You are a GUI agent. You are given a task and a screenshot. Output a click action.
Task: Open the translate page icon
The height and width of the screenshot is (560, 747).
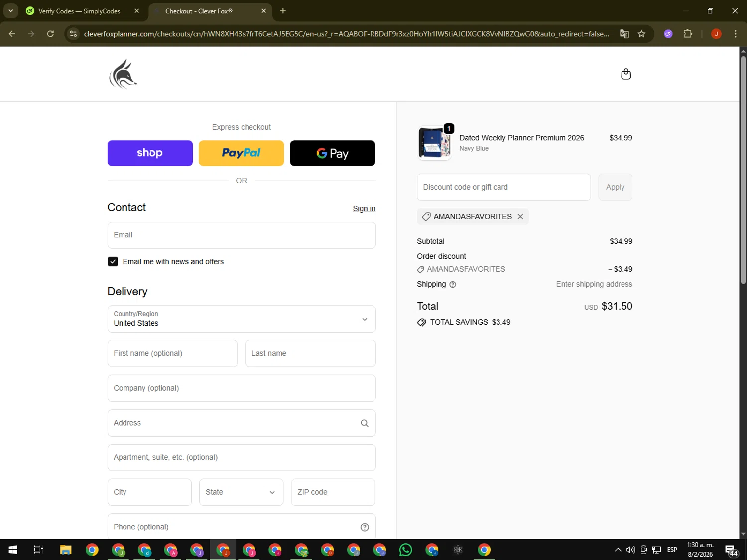(624, 34)
